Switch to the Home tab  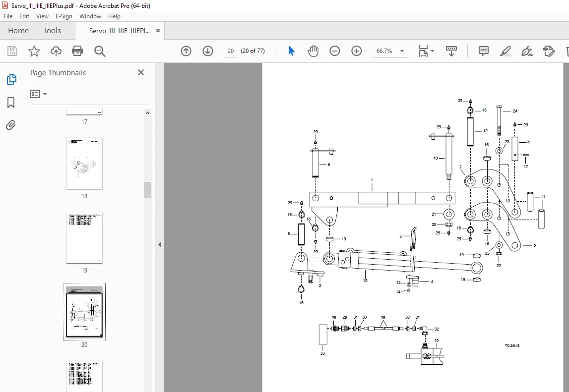point(18,31)
